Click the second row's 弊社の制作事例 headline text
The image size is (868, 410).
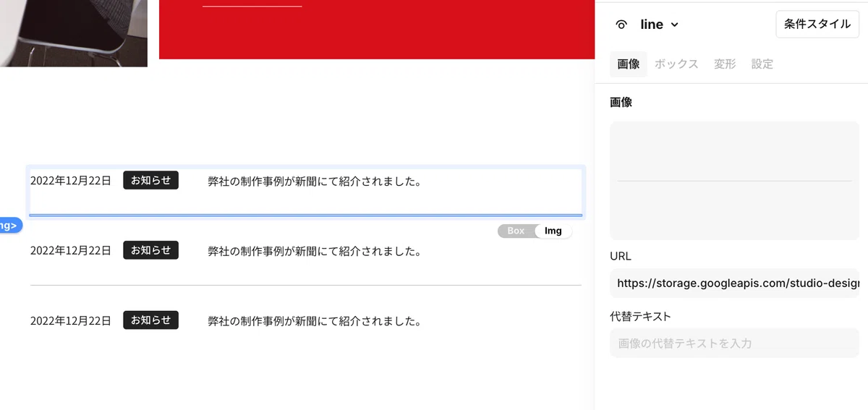315,251
